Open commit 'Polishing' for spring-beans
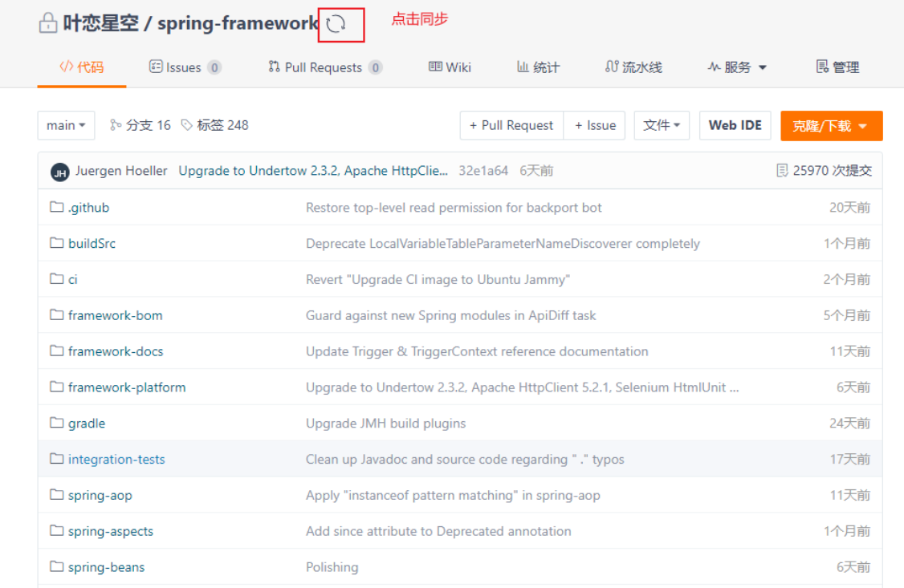 click(332, 567)
